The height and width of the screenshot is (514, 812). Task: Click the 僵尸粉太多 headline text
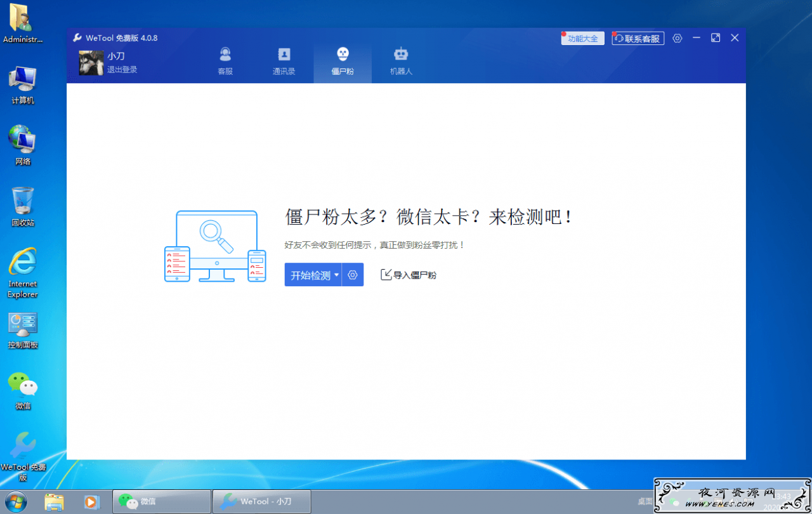pyautogui.click(x=430, y=217)
